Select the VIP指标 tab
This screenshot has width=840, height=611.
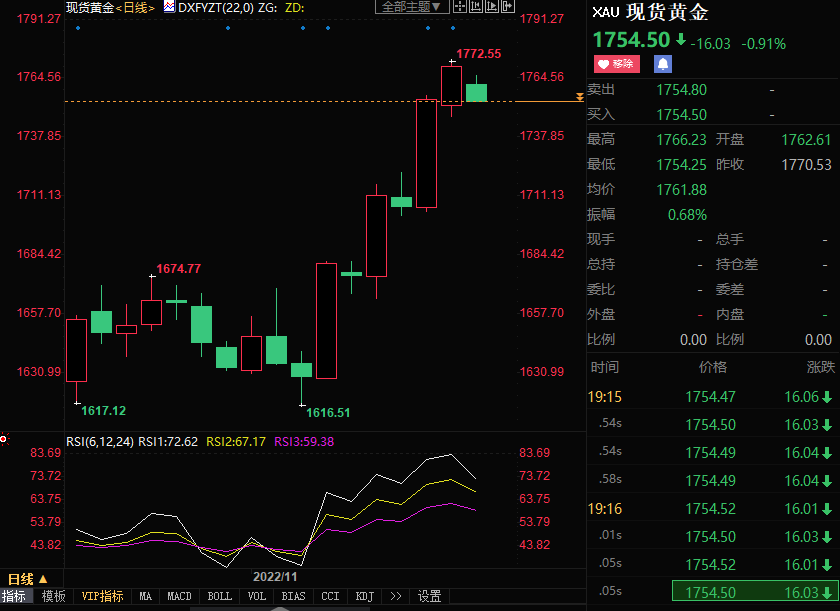pos(102,596)
